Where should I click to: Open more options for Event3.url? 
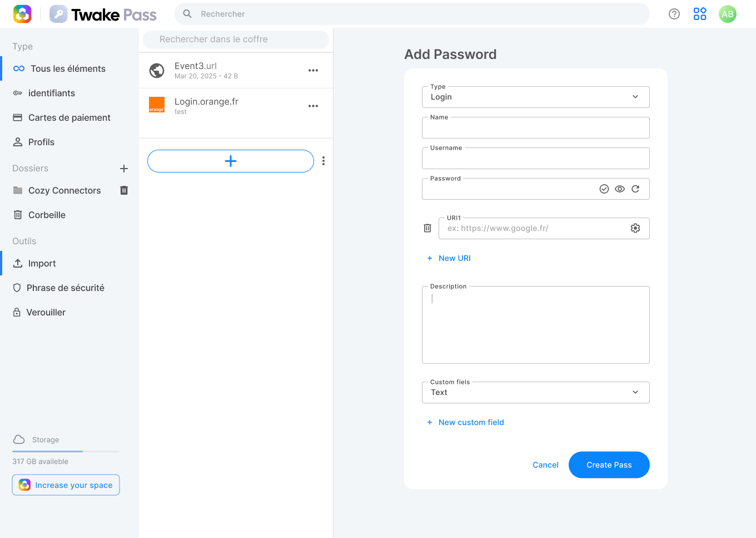pos(314,70)
